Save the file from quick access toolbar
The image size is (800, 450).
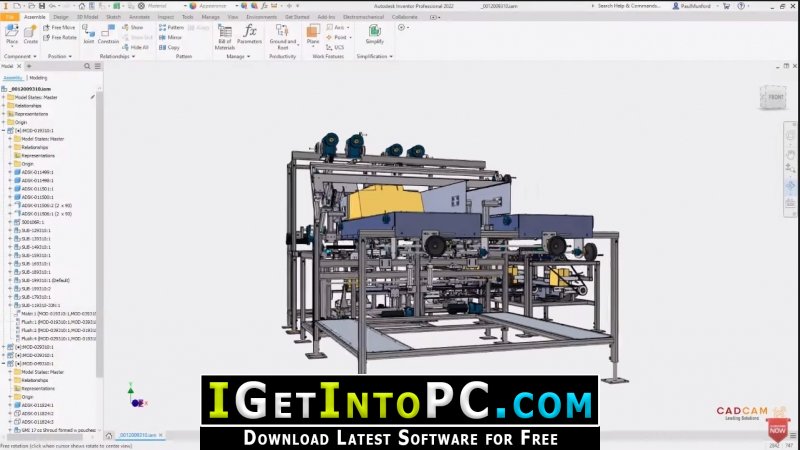(42, 6)
